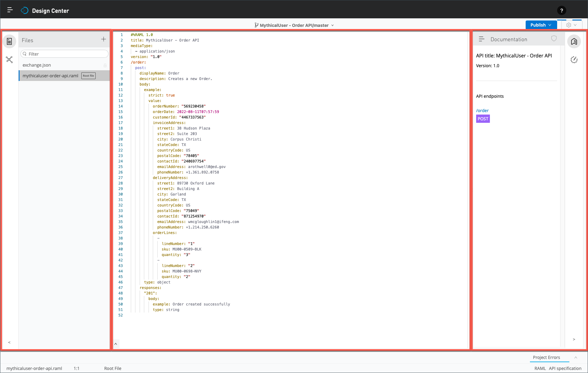Viewport: 588px width, 373px height.
Task: Click the 'description: Creates a new Order.' line
Action: 176,79
